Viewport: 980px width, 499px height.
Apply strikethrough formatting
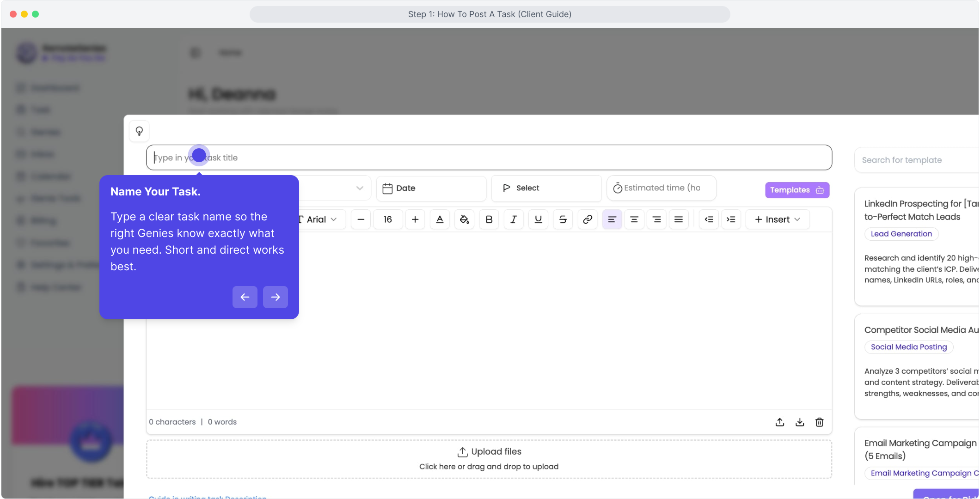563,219
